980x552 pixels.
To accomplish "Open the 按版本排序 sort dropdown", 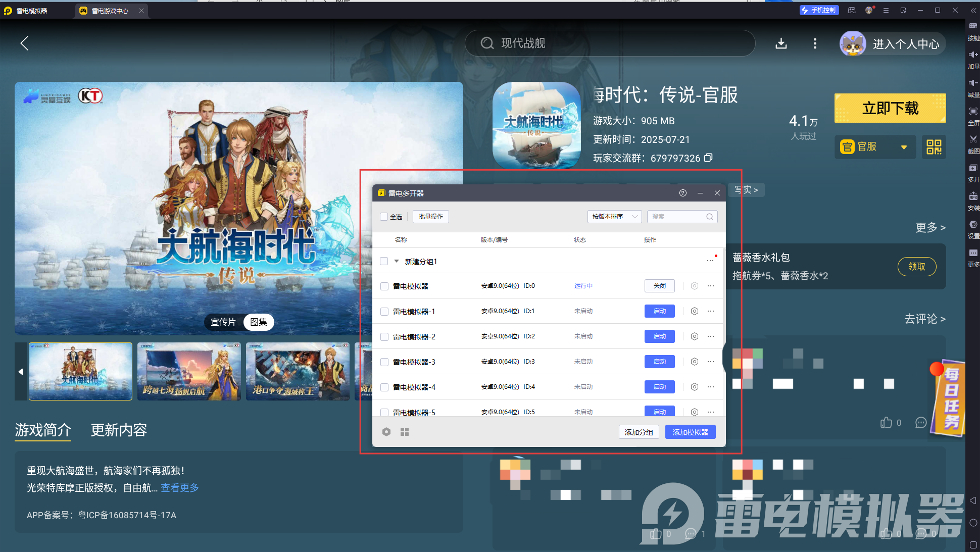I will click(x=614, y=217).
